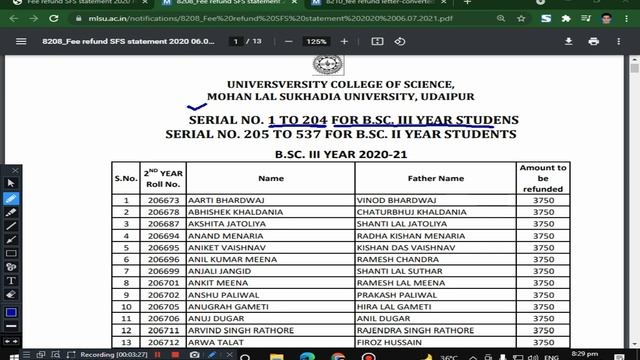Screen dimensions: 640x360
Task: Click the fit to page icon
Action: [x=377, y=42]
